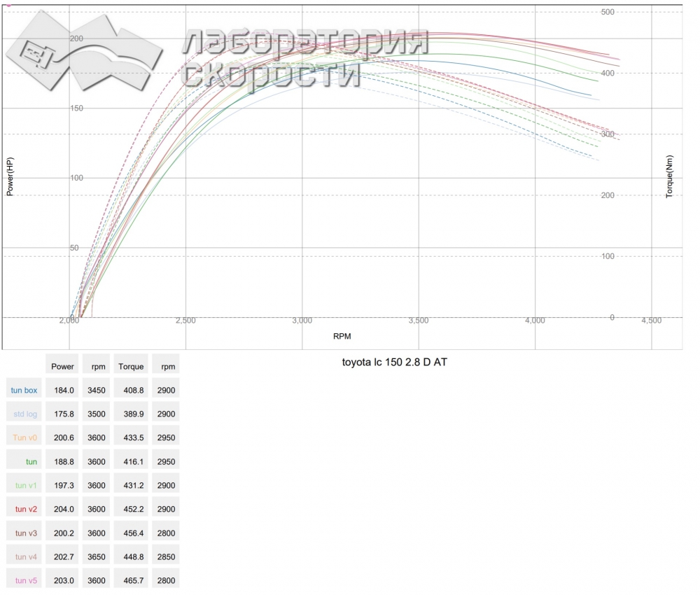
Task: Click tun box power value 184.0
Action: tap(64, 390)
